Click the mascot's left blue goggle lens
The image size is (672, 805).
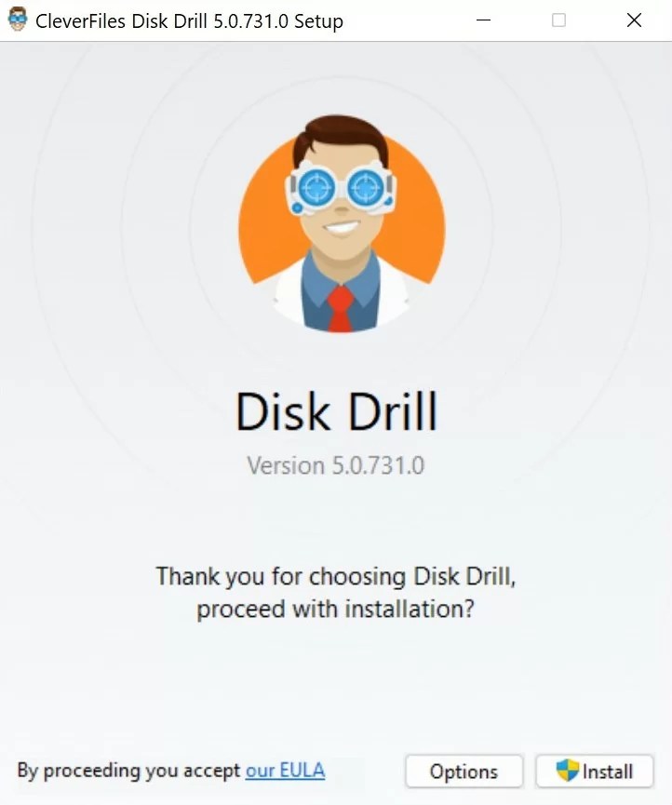point(316,188)
